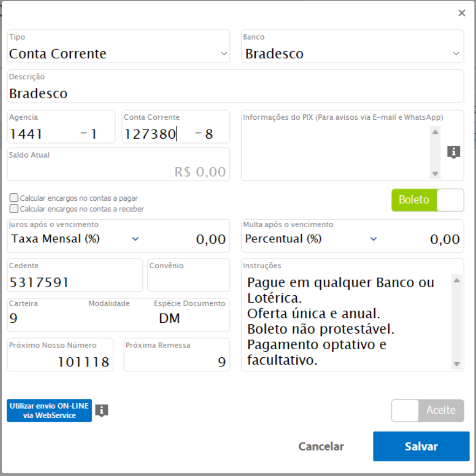Click Utilizar envio ON-LINE via WebService

49,411
